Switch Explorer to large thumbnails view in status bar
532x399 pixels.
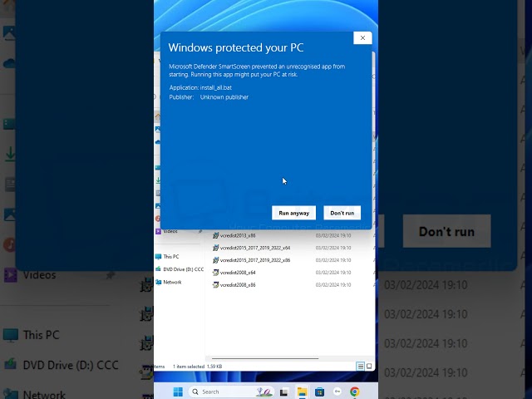click(x=369, y=366)
